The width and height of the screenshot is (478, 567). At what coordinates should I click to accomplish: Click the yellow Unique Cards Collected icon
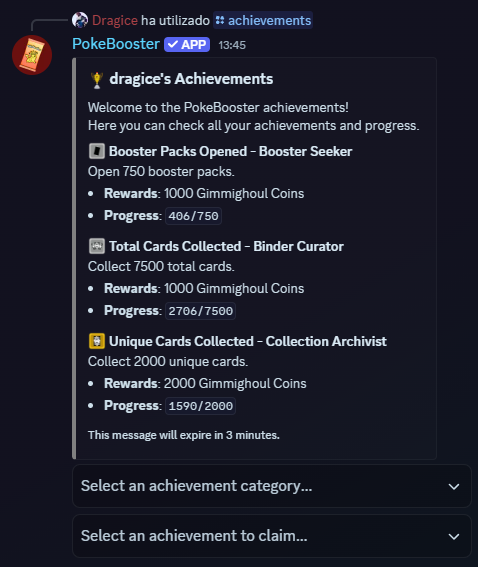pyautogui.click(x=97, y=341)
